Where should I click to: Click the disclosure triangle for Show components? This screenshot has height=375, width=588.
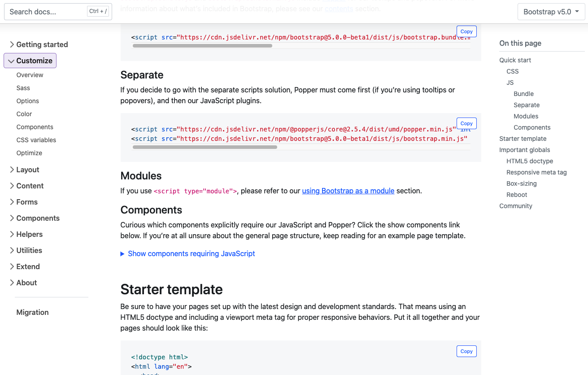coord(122,254)
